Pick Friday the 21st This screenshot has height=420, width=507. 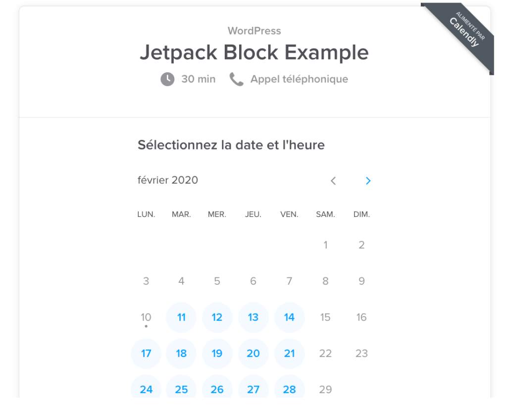290,354
